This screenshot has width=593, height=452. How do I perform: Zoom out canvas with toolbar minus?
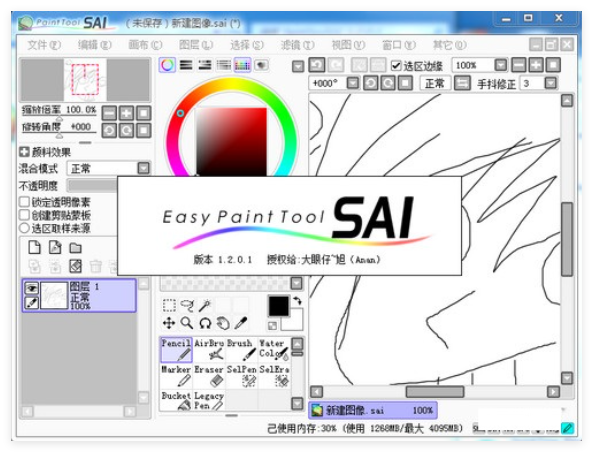click(518, 65)
